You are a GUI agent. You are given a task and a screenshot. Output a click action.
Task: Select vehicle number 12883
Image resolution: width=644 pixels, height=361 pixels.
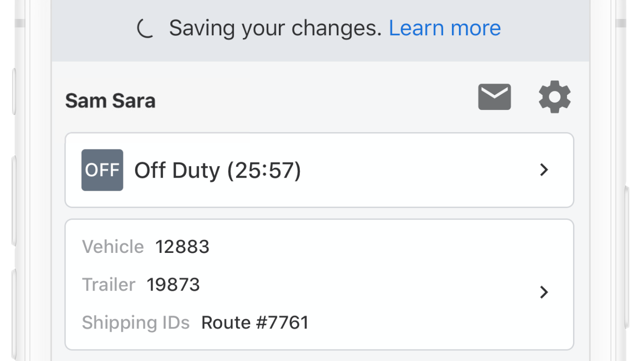(x=182, y=247)
